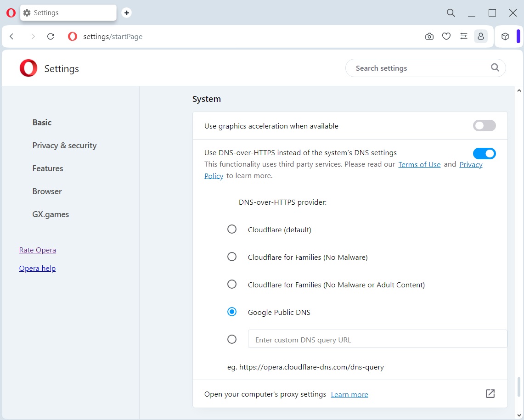Image resolution: width=524 pixels, height=420 pixels.
Task: Open the snapshot camera tool
Action: pos(429,36)
